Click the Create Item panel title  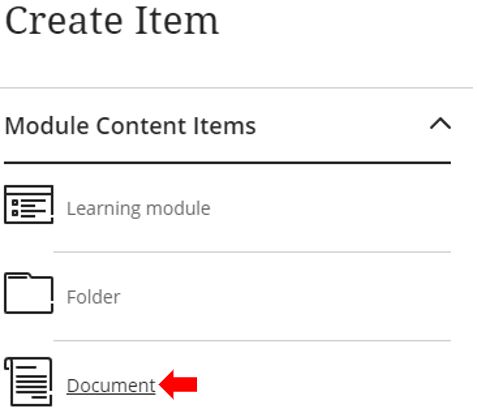point(112,21)
